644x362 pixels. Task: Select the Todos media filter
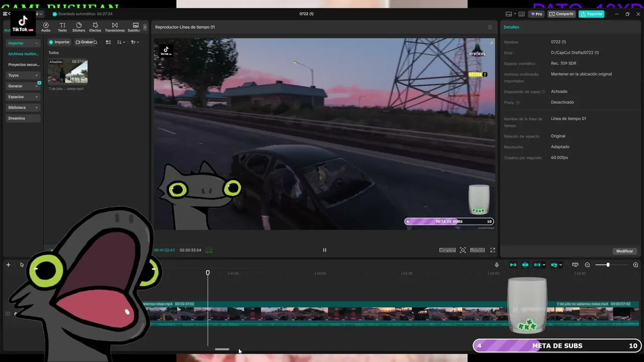[53, 53]
